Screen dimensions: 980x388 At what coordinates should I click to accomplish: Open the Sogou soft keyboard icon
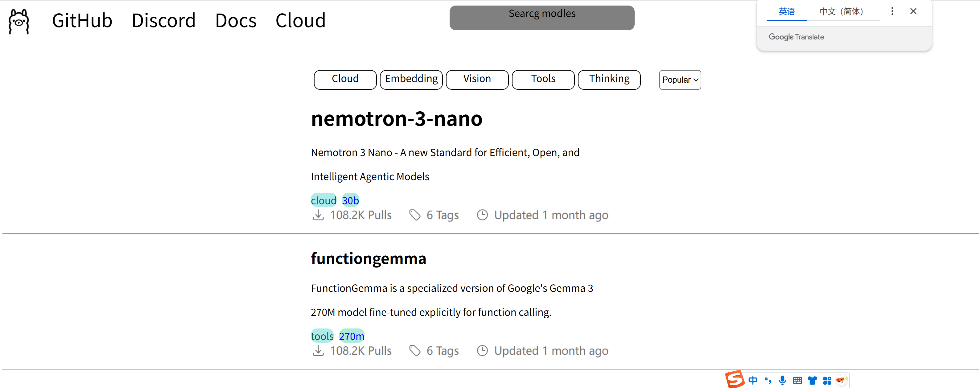pyautogui.click(x=797, y=380)
